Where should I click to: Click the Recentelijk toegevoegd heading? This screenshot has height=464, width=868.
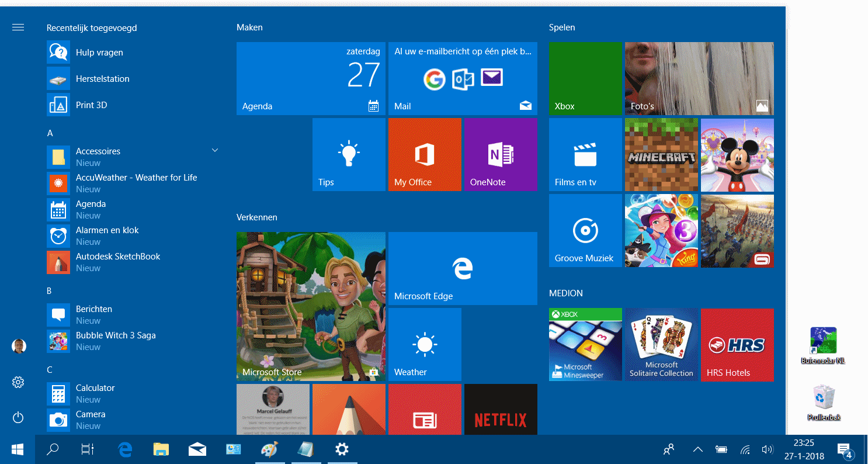point(92,28)
